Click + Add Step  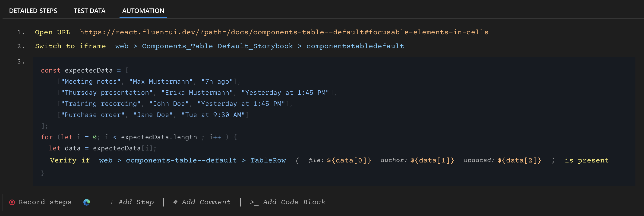click(132, 202)
